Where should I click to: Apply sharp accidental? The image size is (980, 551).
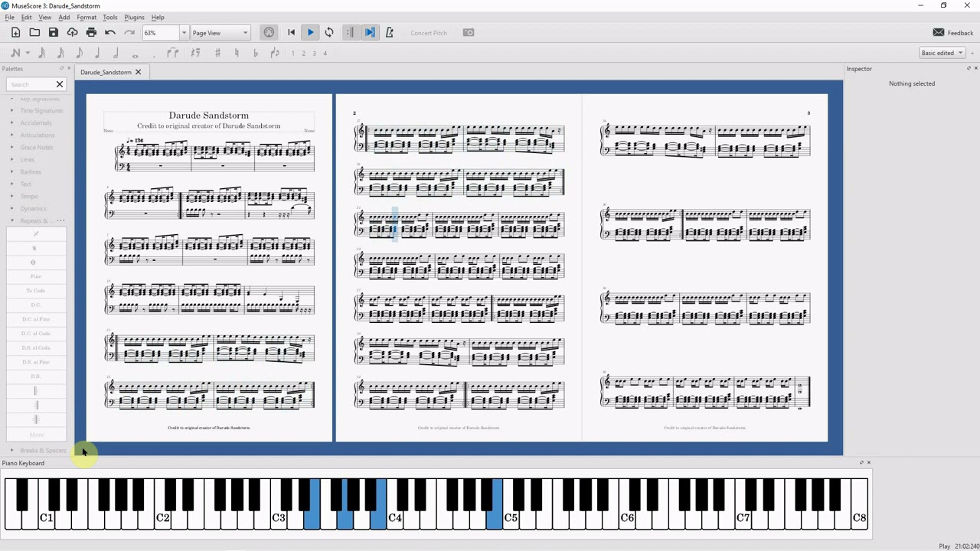click(217, 53)
